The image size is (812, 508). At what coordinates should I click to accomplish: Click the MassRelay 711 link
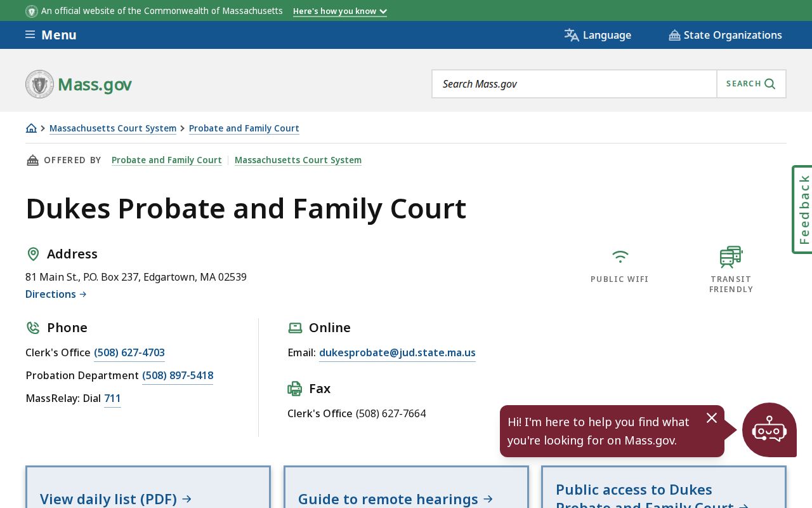(112, 398)
